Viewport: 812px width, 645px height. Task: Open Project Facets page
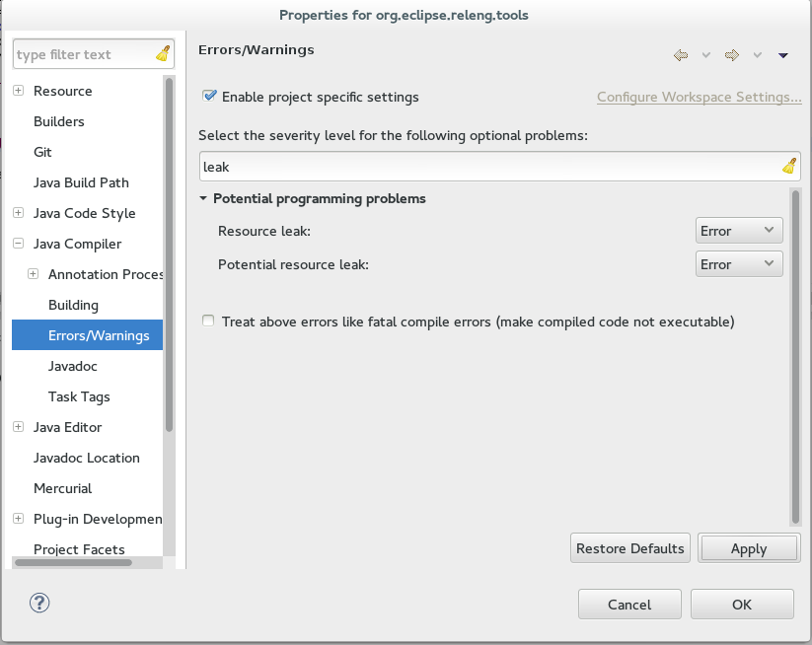coord(79,549)
